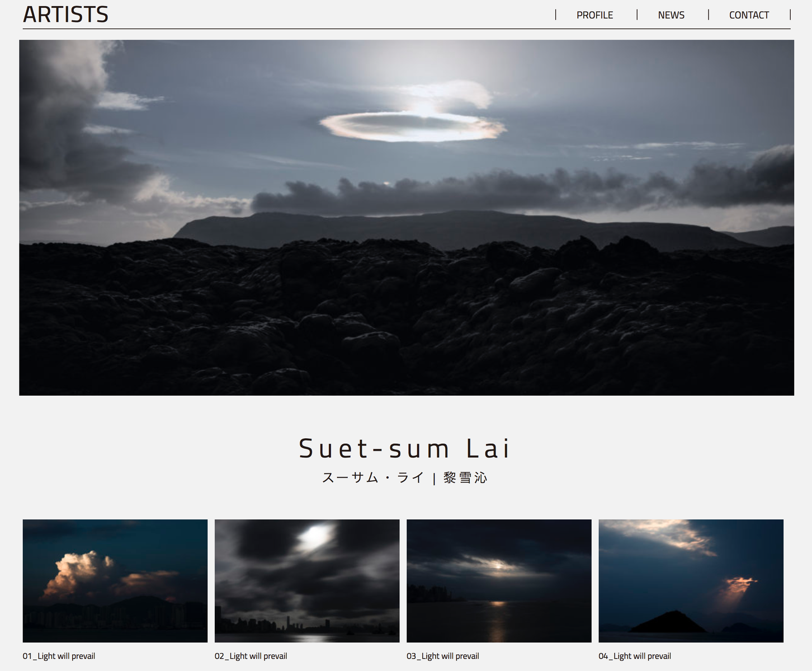
Task: Click the caption 03_Light will prevail
Action: 443,656
